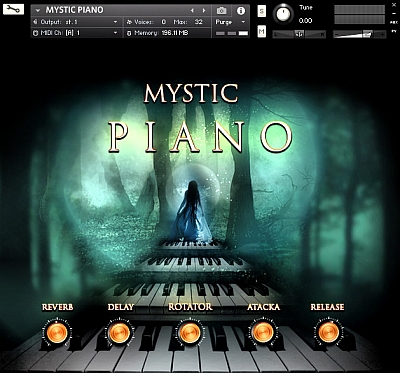Click the ATACKA label
This screenshot has width=400, height=373.
coord(263,307)
